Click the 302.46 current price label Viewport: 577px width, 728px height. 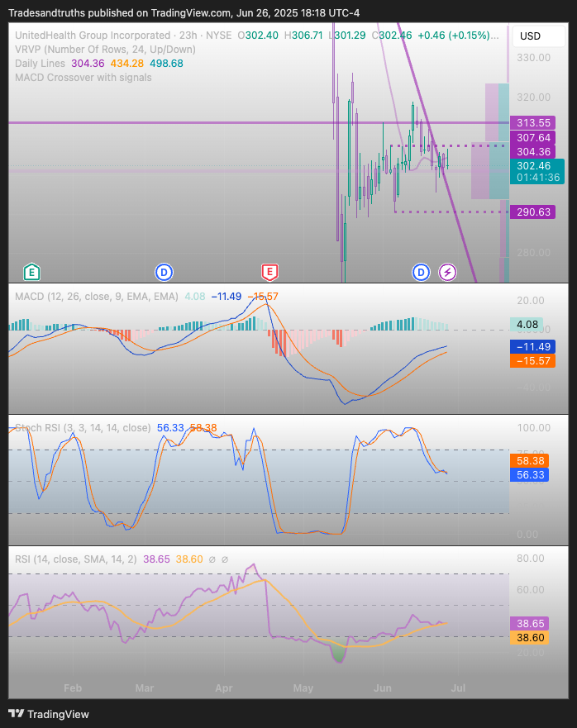537,171
